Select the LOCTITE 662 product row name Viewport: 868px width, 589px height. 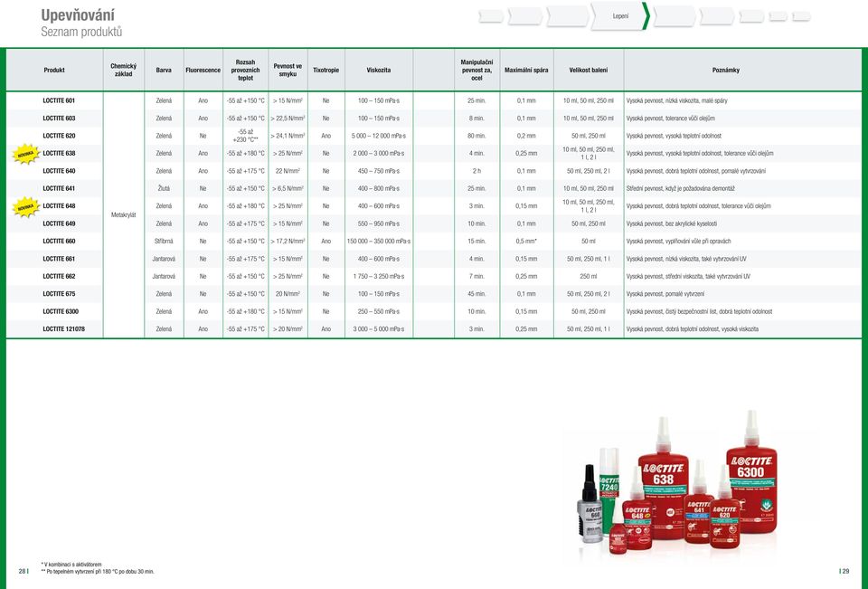click(59, 277)
